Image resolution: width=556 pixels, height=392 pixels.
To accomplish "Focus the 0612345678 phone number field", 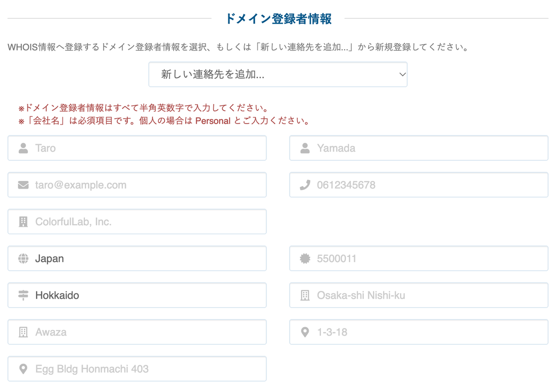I will coord(419,185).
